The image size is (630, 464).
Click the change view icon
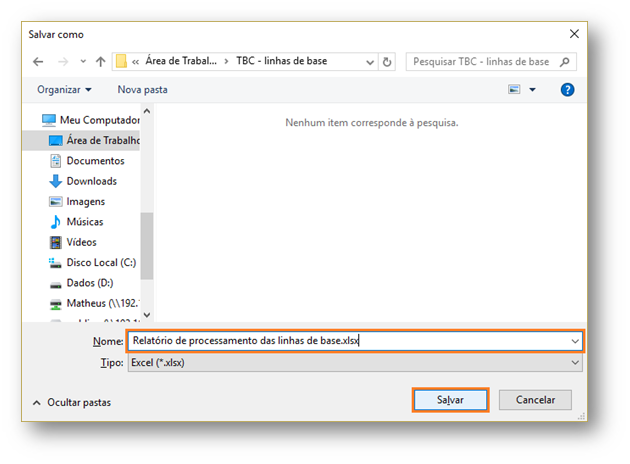[x=515, y=90]
